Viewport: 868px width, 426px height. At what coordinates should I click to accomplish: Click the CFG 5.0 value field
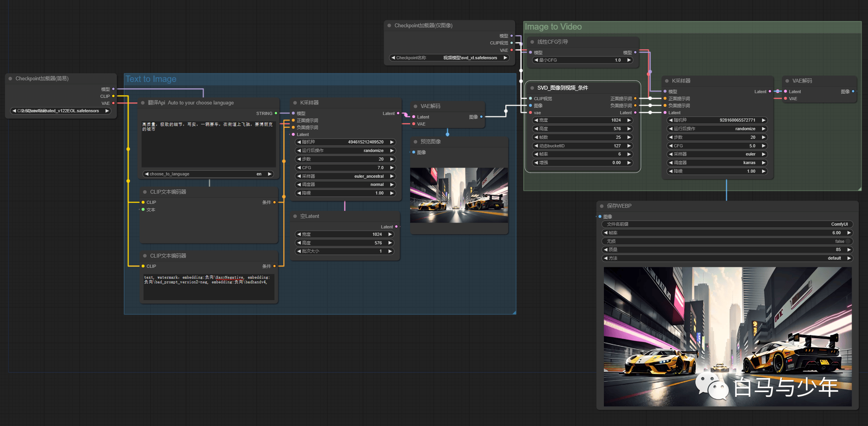pos(717,146)
